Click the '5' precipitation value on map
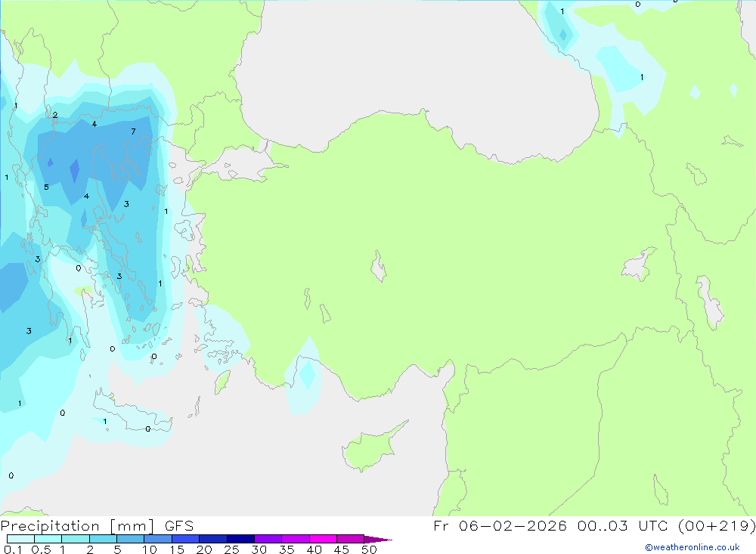The height and width of the screenshot is (554, 756). 46,187
